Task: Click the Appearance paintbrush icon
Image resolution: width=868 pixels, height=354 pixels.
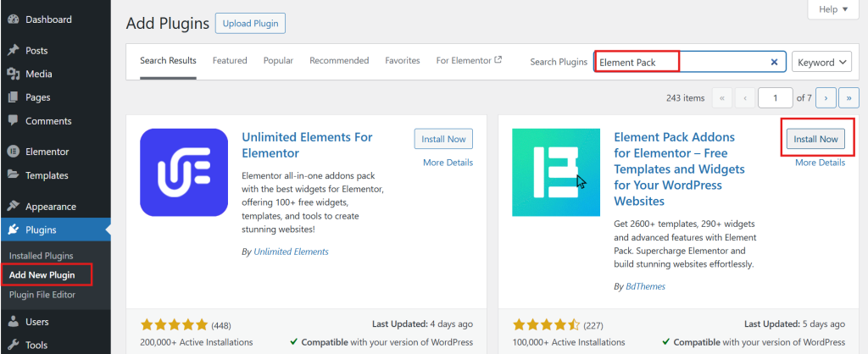Action: point(13,207)
